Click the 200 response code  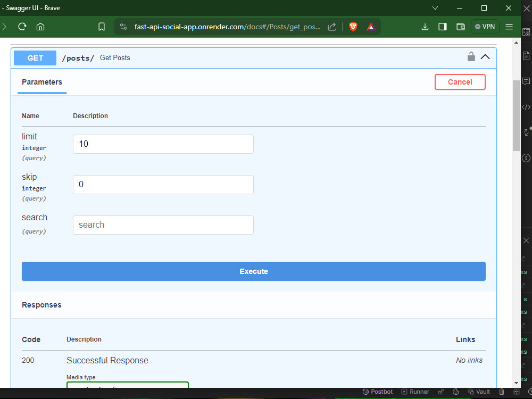[x=28, y=360]
